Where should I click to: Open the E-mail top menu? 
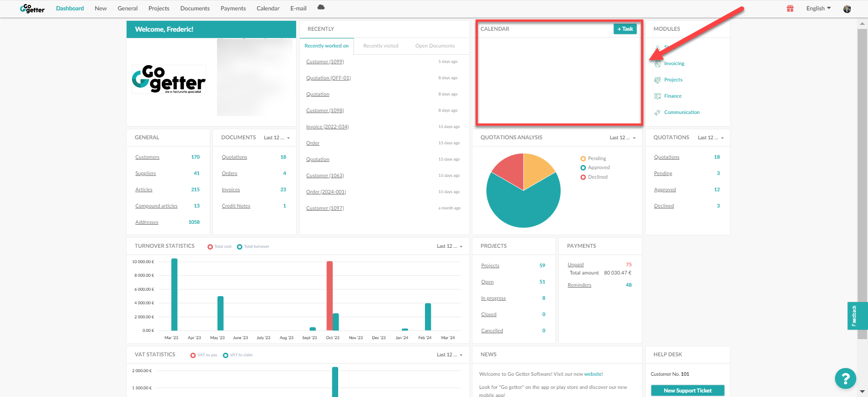298,9
